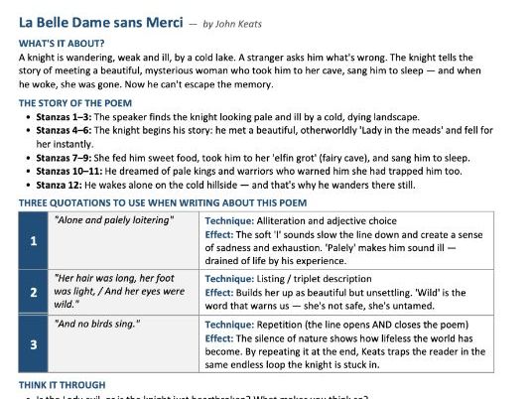Click Technique: Listing / triplet description
Screen dimensions: 532x399
pos(288,279)
